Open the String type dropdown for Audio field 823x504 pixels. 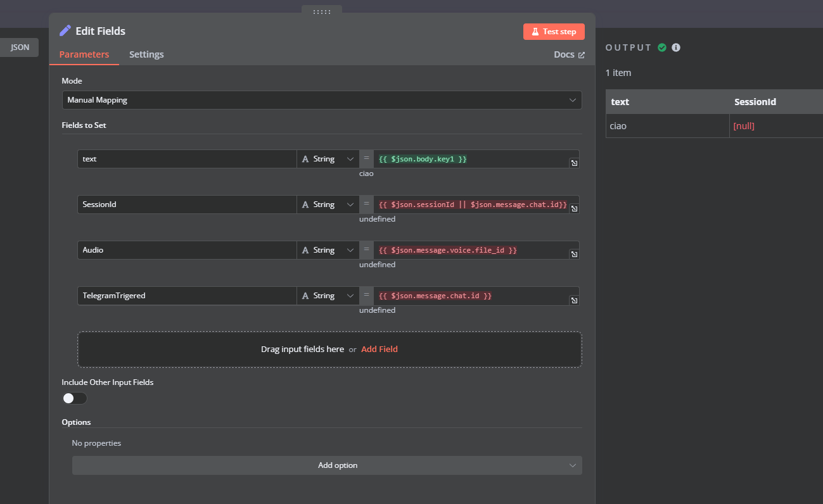click(327, 249)
